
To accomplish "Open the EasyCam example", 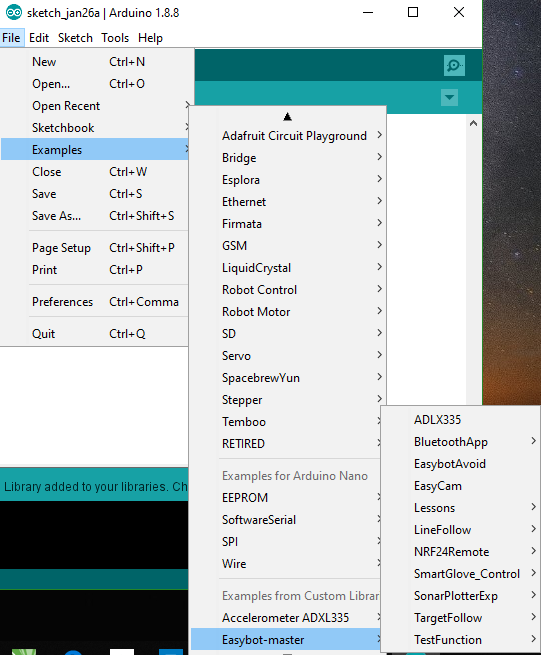I will [x=461, y=485].
